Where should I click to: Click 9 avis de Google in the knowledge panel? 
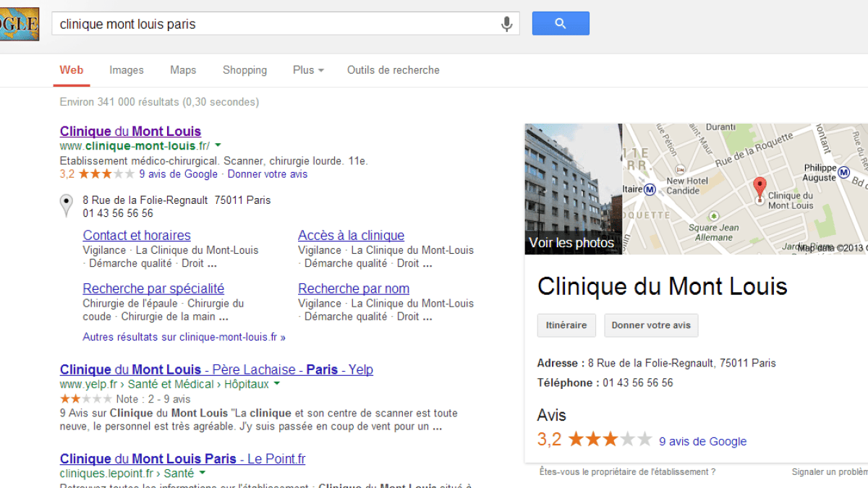[702, 441]
